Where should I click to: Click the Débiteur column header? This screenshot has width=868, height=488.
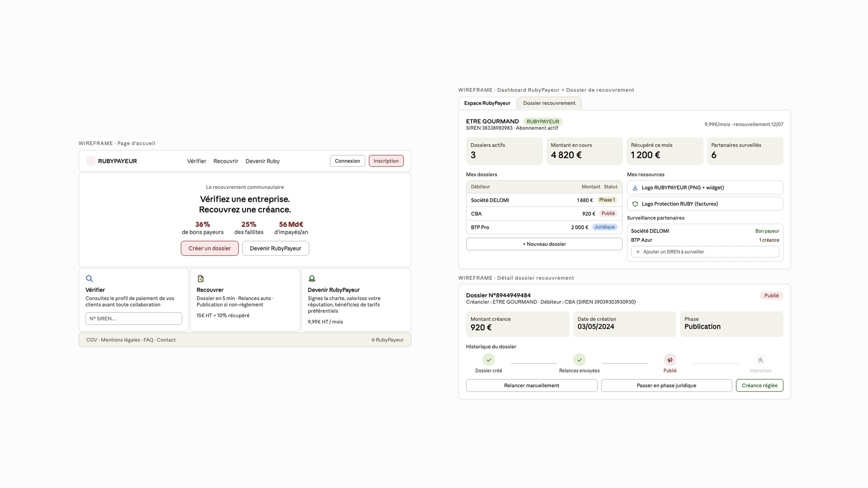[x=481, y=187]
